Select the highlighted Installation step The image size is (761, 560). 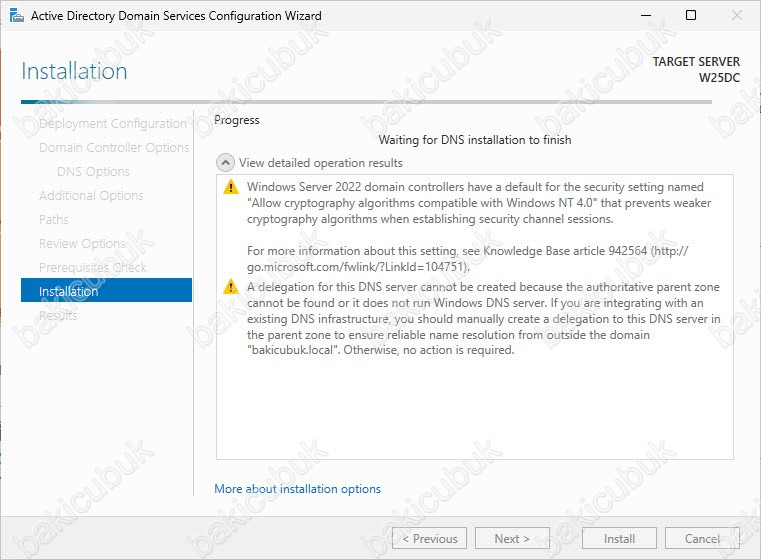coord(106,290)
